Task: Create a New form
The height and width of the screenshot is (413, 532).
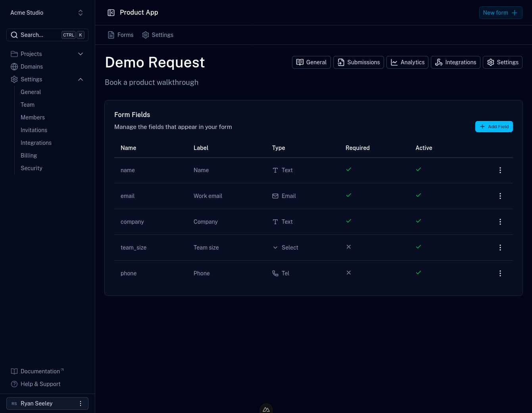Action: pyautogui.click(x=501, y=13)
